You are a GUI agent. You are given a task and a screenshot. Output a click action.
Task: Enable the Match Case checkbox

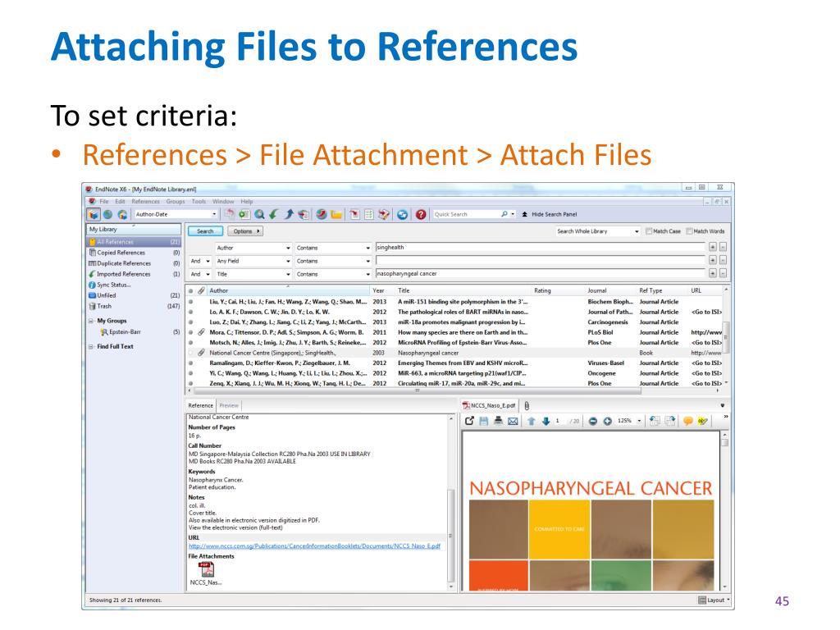649,231
